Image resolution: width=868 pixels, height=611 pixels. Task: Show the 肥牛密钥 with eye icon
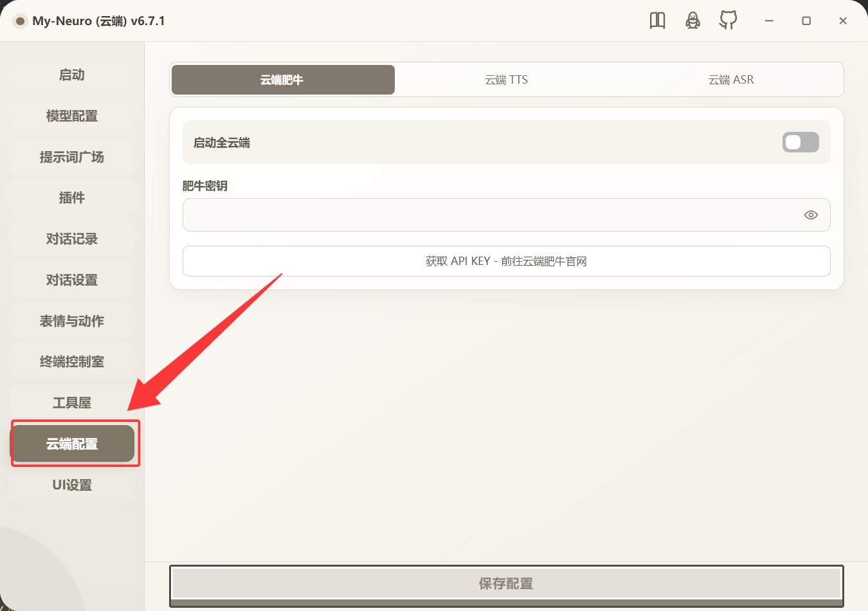tap(811, 215)
